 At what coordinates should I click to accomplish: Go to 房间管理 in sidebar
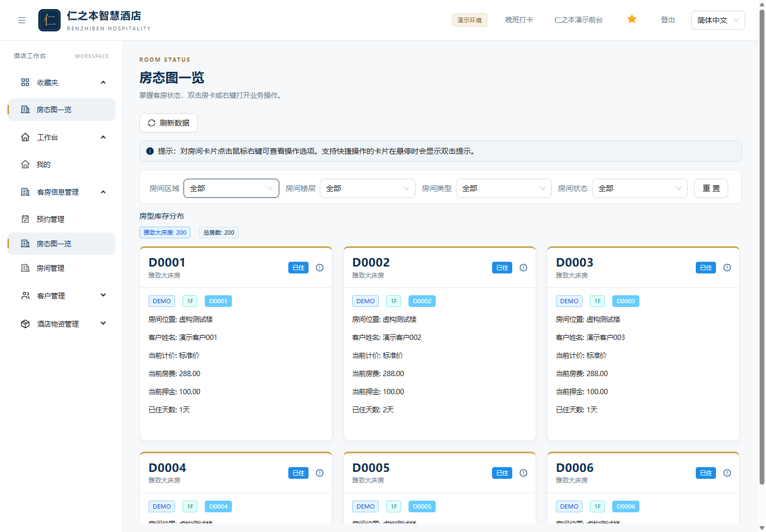pyautogui.click(x=61, y=268)
